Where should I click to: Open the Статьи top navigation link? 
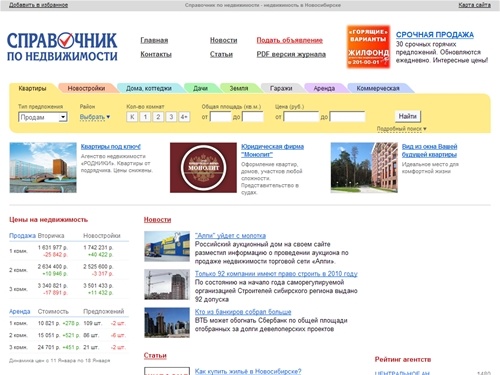221,54
